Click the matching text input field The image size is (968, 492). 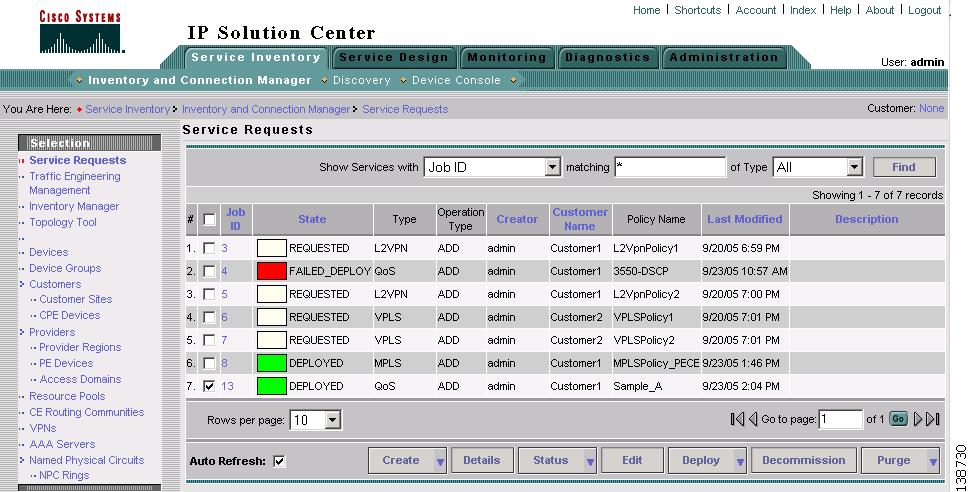670,167
